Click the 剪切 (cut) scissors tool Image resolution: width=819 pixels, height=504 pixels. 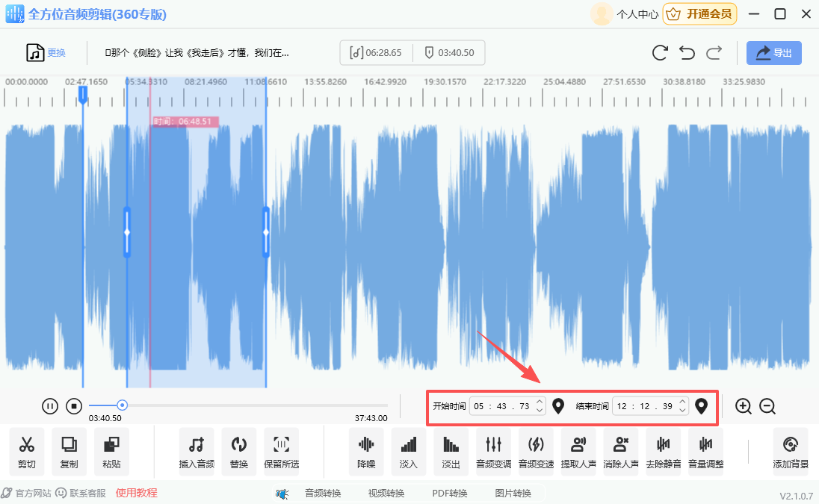tap(27, 451)
